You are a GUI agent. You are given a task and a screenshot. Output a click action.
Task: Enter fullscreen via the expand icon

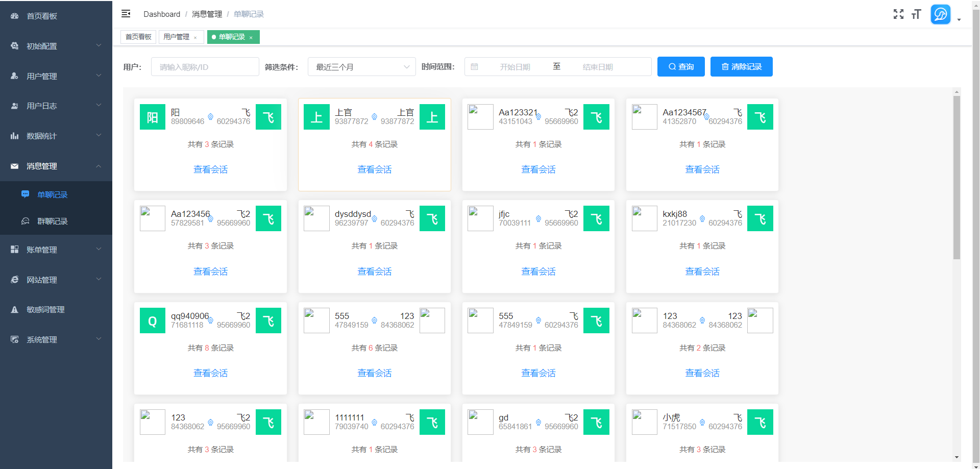[x=898, y=14]
